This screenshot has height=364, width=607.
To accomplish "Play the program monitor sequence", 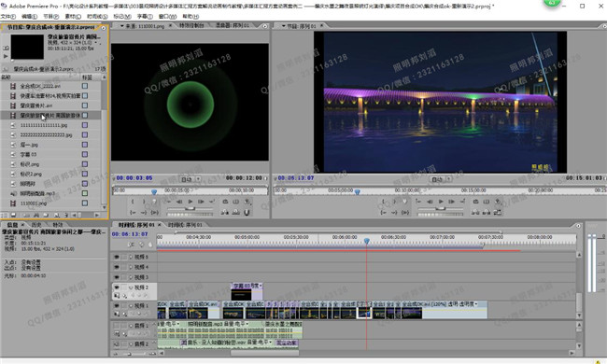I will 441,202.
